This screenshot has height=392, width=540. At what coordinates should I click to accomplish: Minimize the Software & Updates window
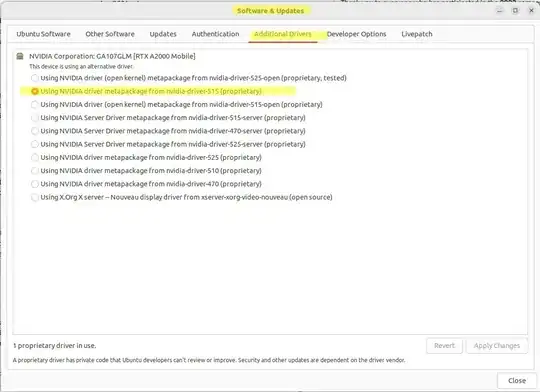499,10
